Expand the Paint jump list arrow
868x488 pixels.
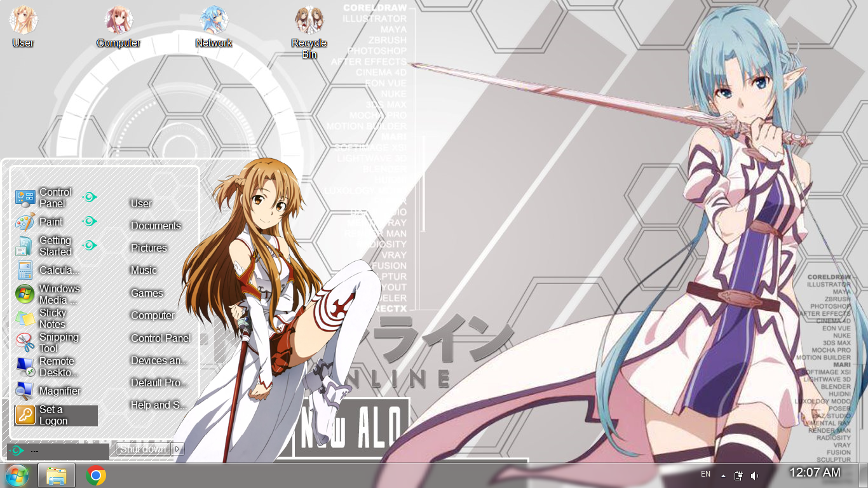(90, 221)
